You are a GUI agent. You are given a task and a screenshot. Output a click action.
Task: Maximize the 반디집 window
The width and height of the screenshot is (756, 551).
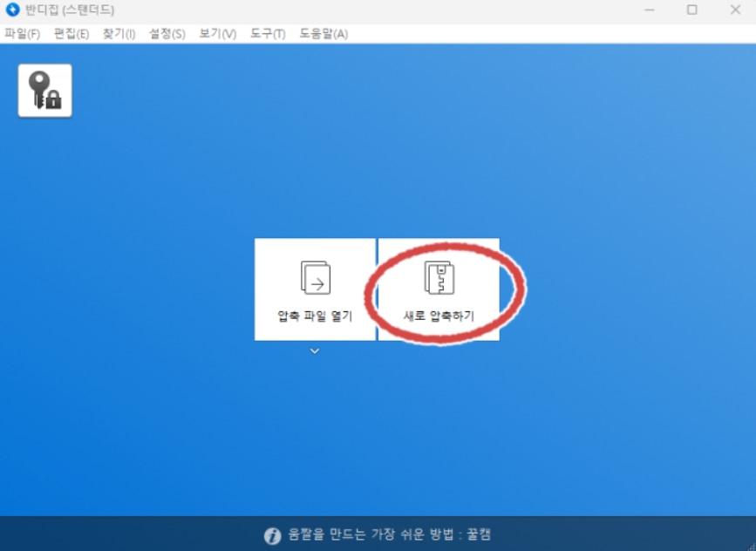691,10
